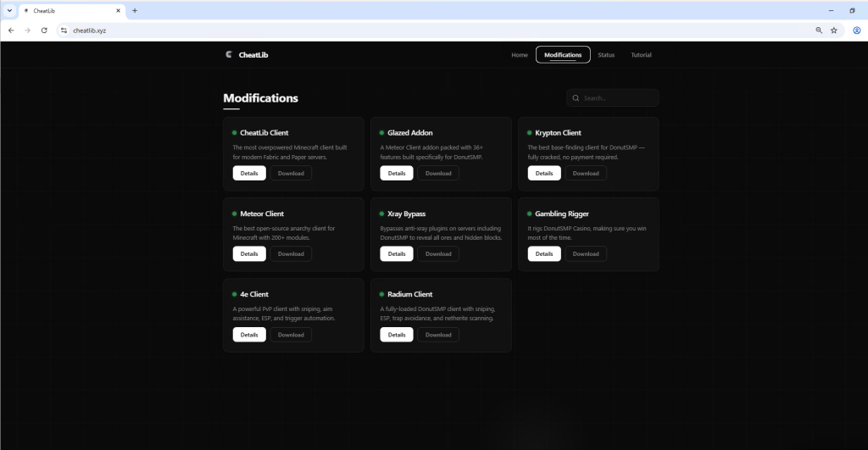Focus the modifications Search field

(612, 98)
